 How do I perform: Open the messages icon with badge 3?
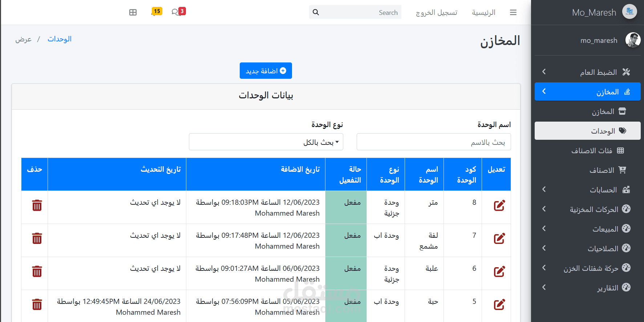pyautogui.click(x=178, y=12)
